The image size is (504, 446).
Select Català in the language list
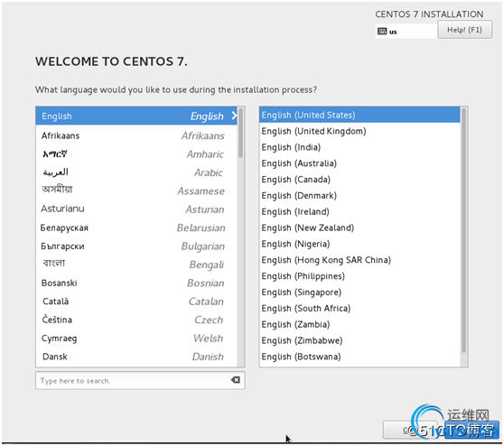(x=136, y=302)
